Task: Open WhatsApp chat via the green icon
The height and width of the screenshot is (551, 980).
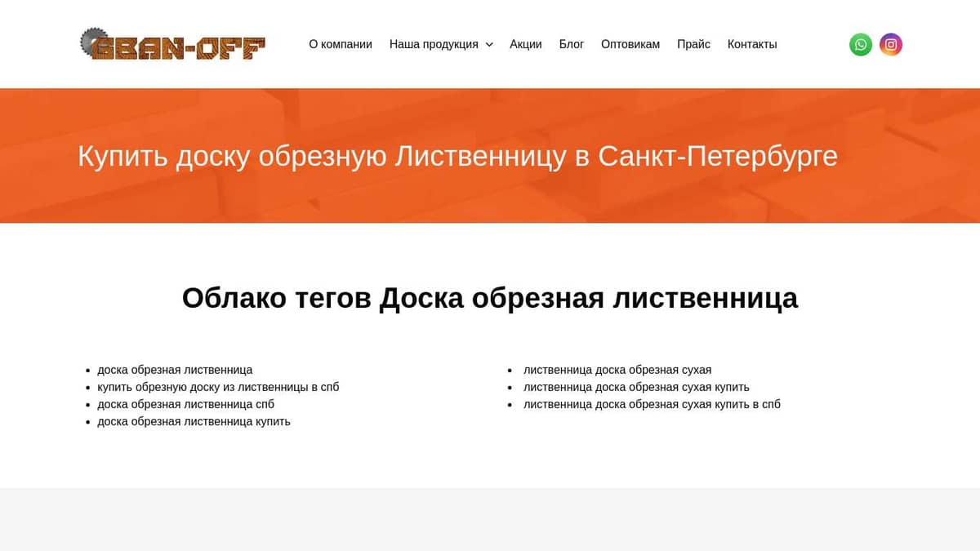Action: click(861, 44)
